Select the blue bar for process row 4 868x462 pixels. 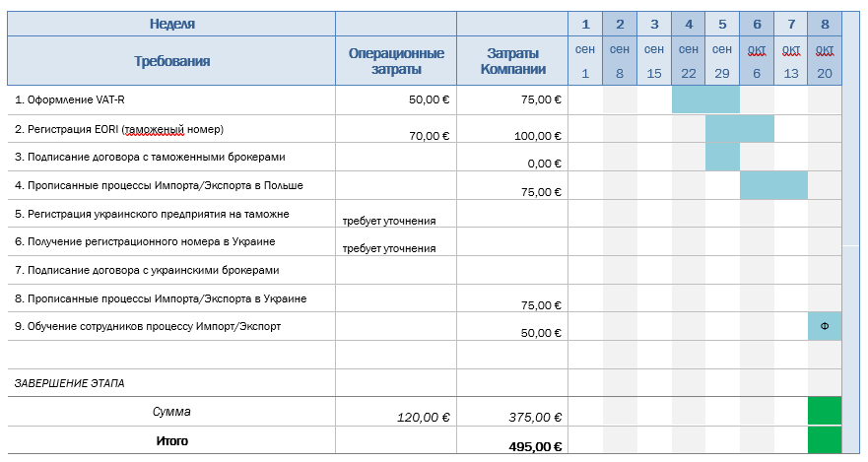(773, 185)
